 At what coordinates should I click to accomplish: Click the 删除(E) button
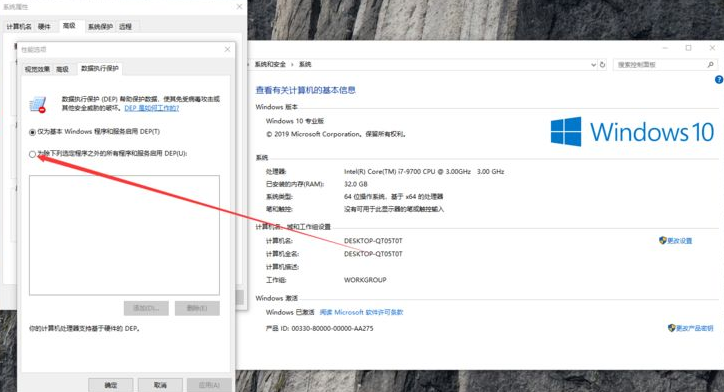coord(197,308)
